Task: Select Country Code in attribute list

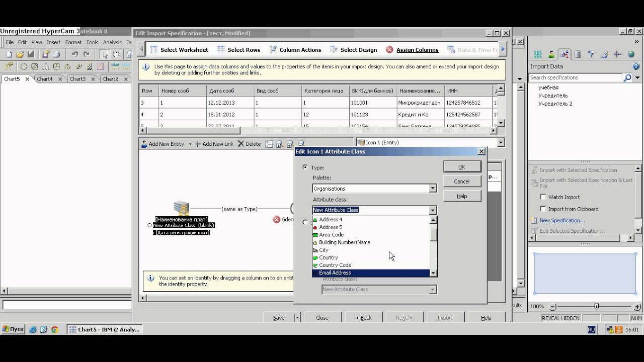Action: point(371,265)
